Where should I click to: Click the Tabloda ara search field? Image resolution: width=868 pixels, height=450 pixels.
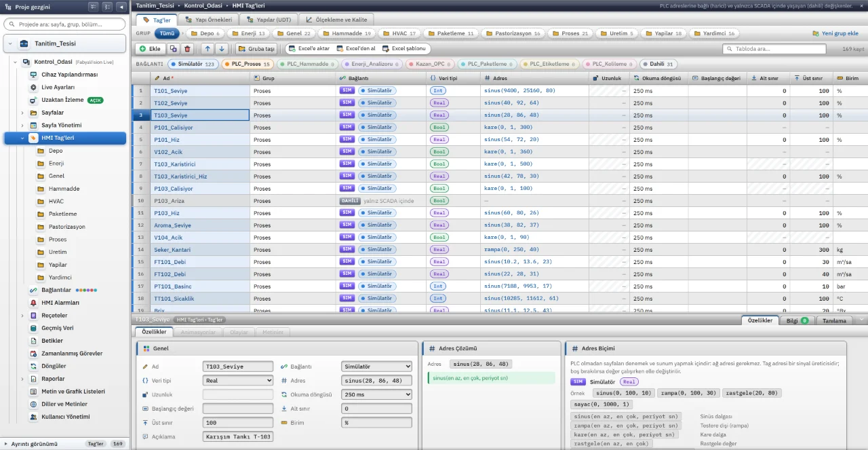coord(774,49)
